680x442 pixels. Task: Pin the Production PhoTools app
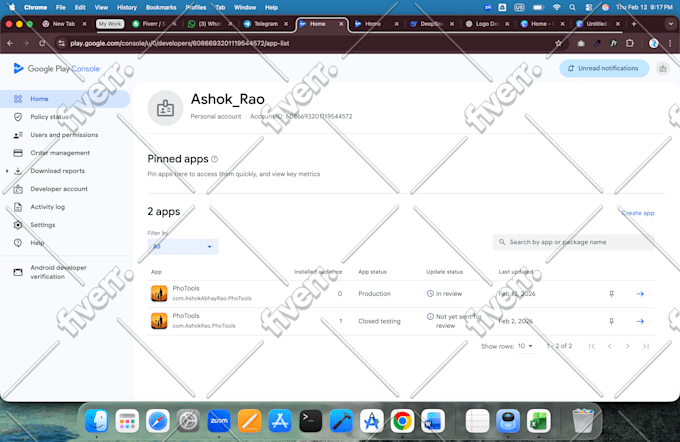[x=611, y=294]
